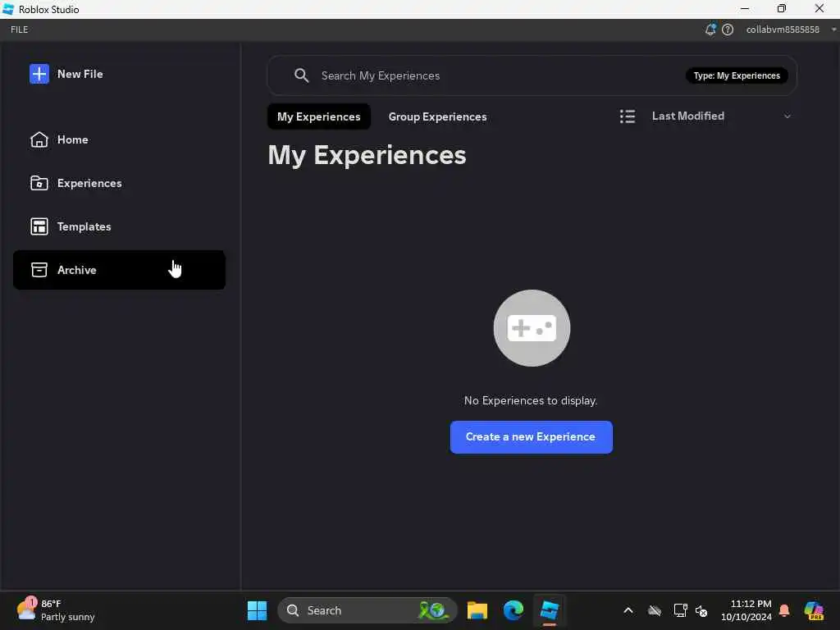Click the arrow right of the account name
The height and width of the screenshot is (630, 840).
pyautogui.click(x=833, y=30)
